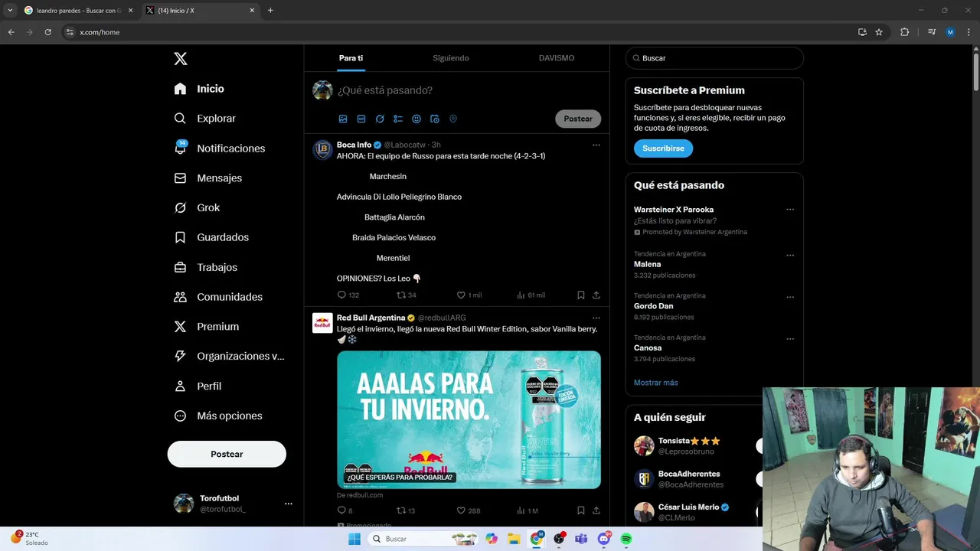Open Grok from the sidebar

pyautogui.click(x=197, y=207)
